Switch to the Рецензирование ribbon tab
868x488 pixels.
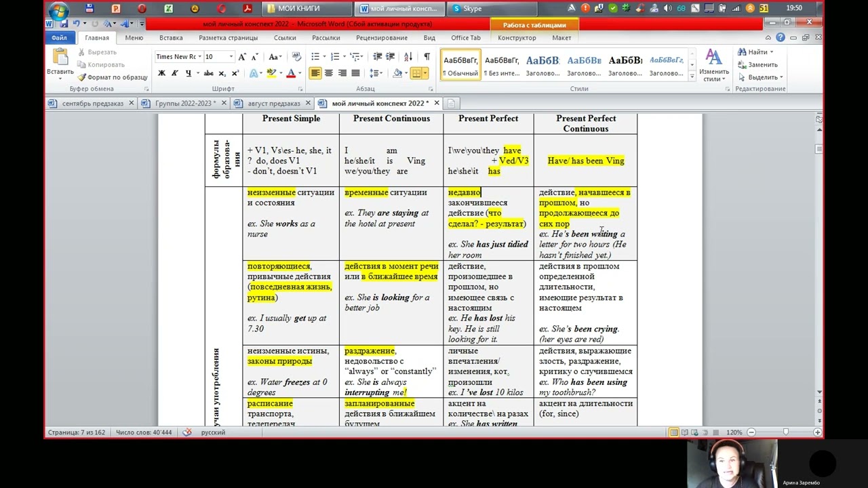pos(381,38)
